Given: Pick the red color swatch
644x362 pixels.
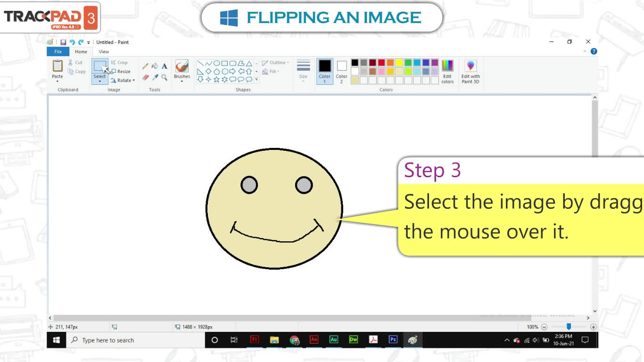Looking at the screenshot, I should coord(381,63).
